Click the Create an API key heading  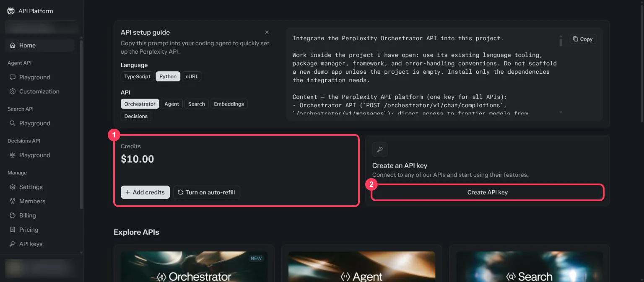tap(400, 166)
